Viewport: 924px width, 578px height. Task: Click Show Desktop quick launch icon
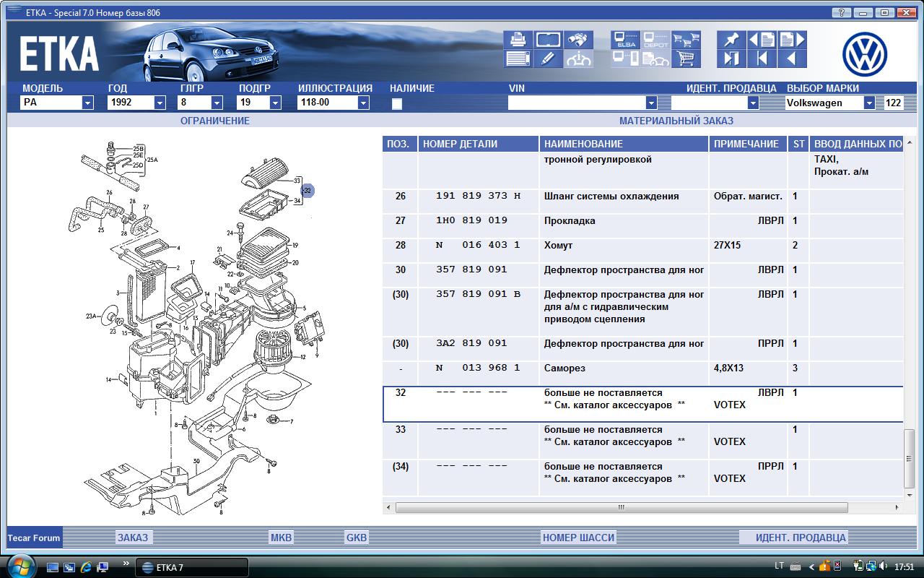53,567
